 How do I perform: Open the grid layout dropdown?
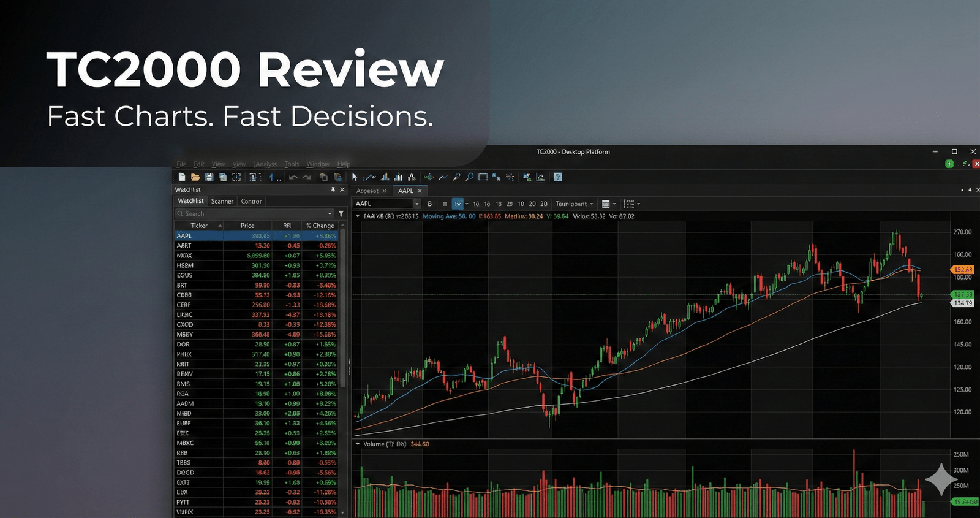614,204
